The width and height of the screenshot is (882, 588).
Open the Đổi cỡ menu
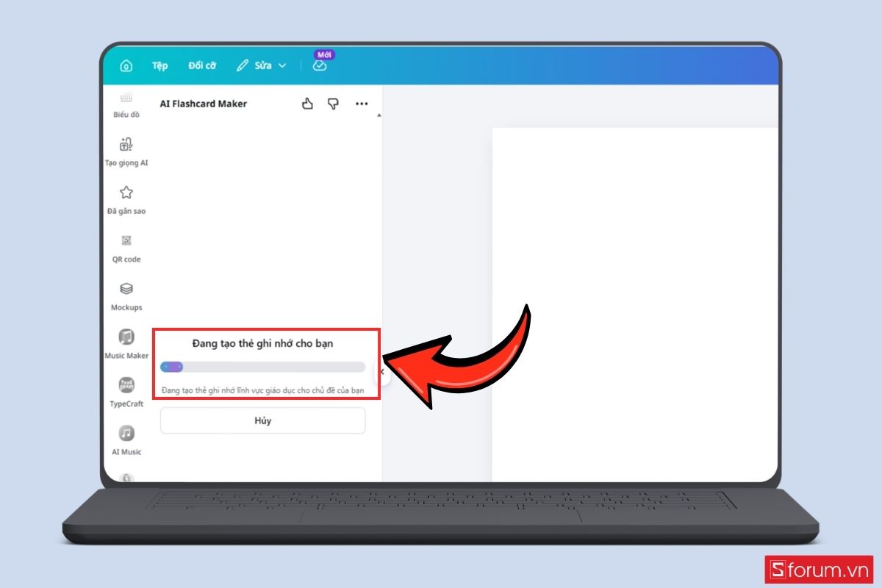(x=202, y=65)
